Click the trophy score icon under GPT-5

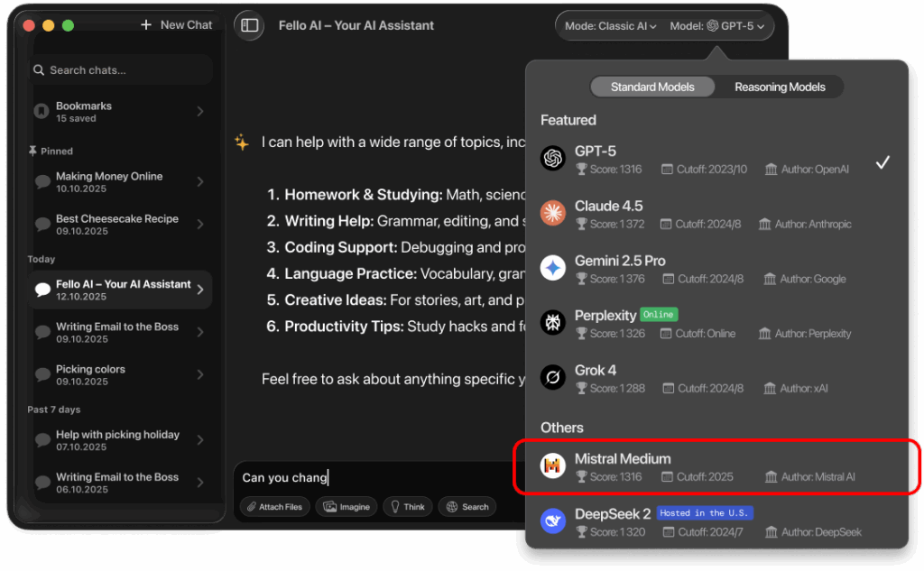click(581, 170)
